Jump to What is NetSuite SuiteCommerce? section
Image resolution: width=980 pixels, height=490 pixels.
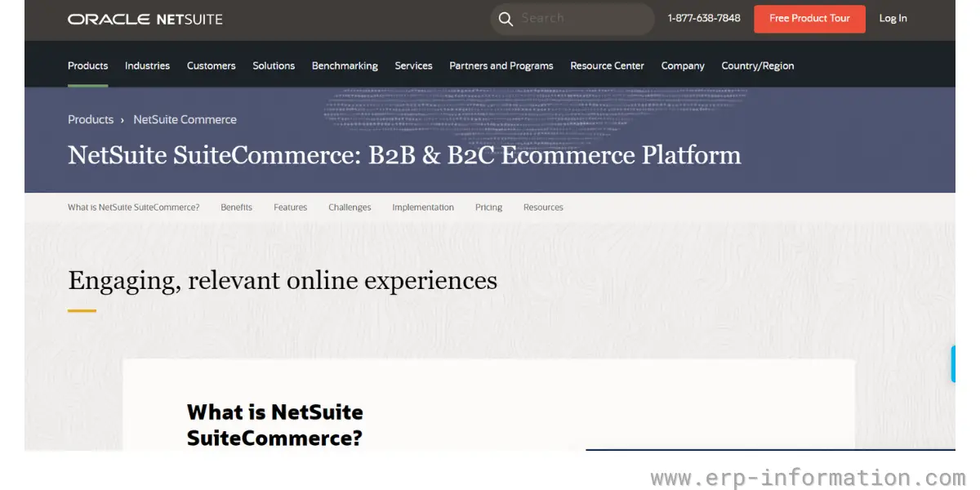(x=133, y=207)
